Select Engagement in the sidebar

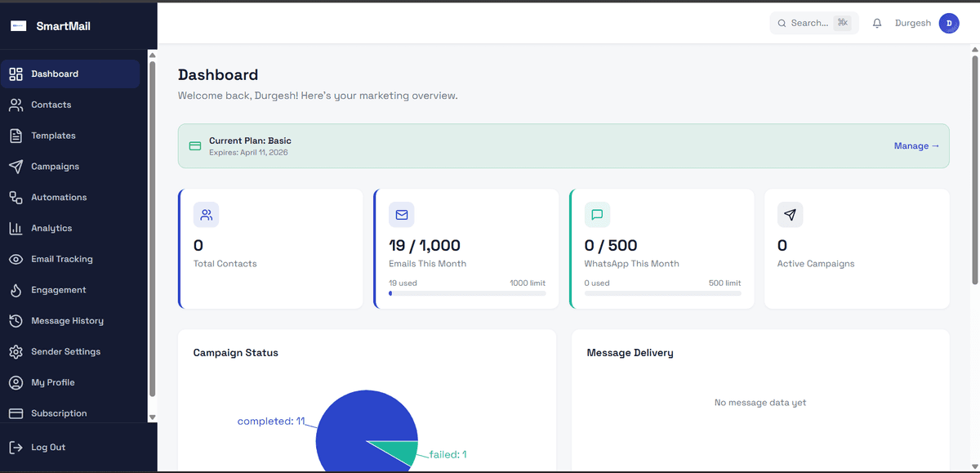(71, 290)
